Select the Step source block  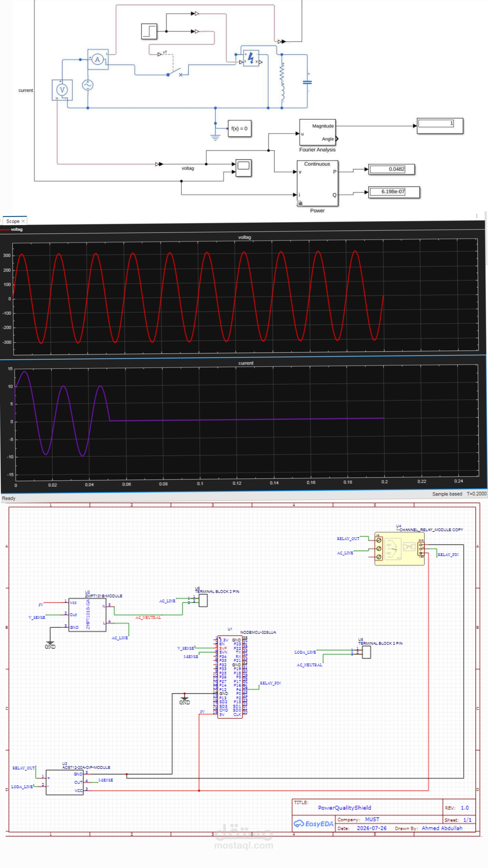pos(149,31)
